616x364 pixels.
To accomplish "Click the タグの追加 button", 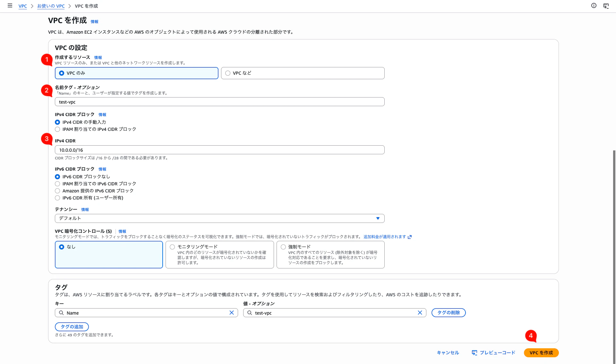I will [72, 326].
